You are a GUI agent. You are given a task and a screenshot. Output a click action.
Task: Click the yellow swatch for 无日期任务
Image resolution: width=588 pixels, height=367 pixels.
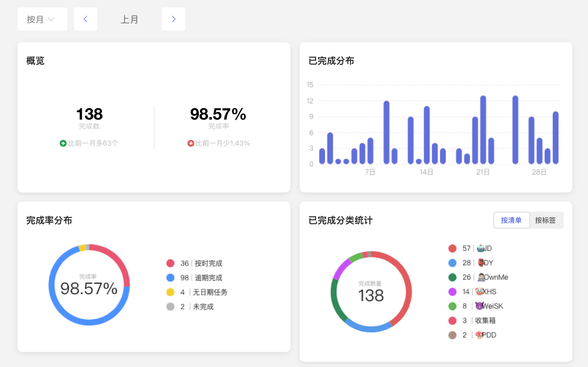[x=170, y=292]
